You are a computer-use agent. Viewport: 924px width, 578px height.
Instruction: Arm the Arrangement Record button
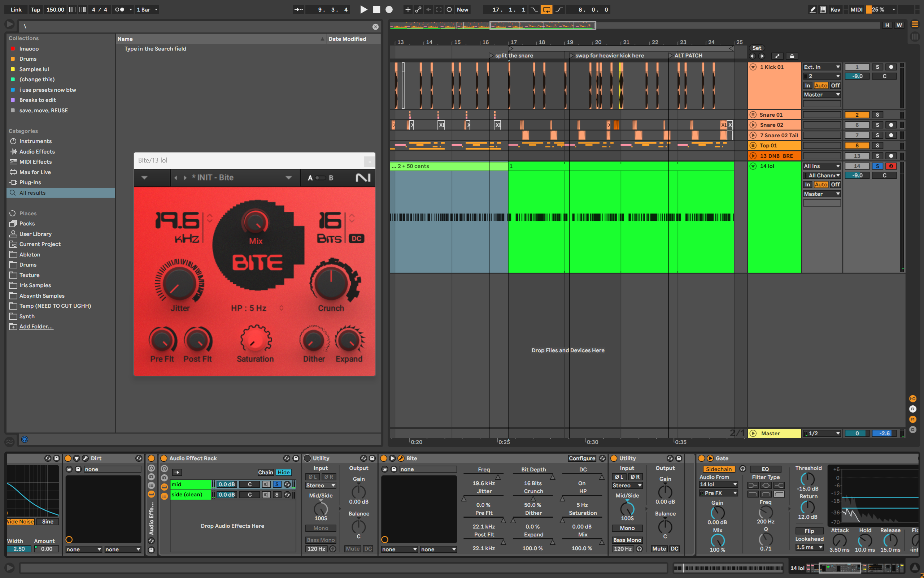(389, 9)
